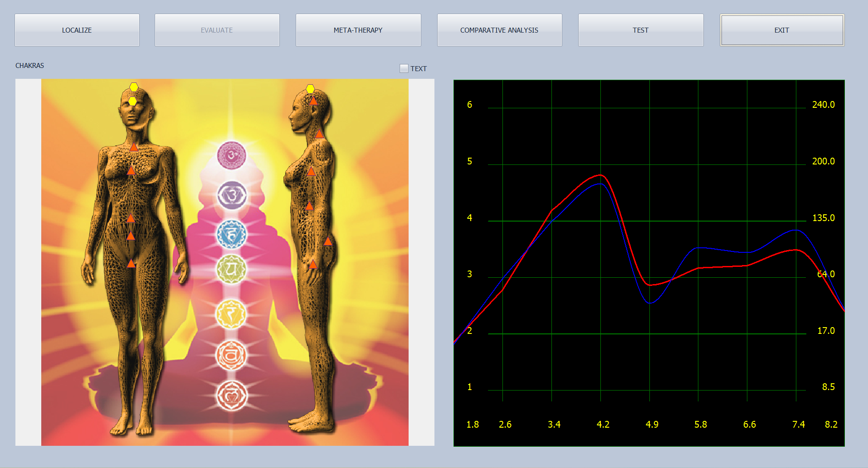Viewport: 868px width, 468px height.
Task: Launch COMPARATIVE ANALYSIS
Action: point(499,30)
